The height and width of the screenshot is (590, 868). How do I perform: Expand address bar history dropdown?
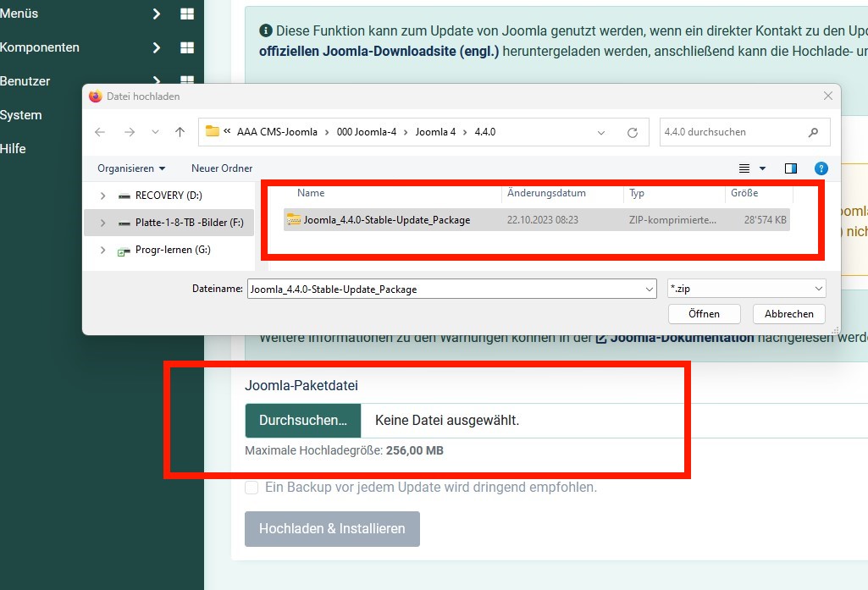(601, 133)
